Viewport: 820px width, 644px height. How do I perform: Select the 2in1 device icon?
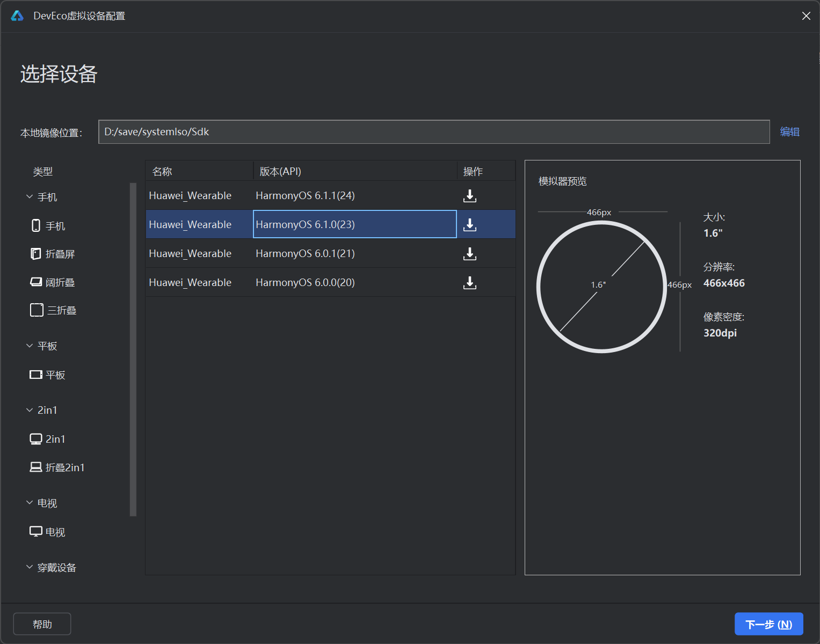tap(36, 439)
